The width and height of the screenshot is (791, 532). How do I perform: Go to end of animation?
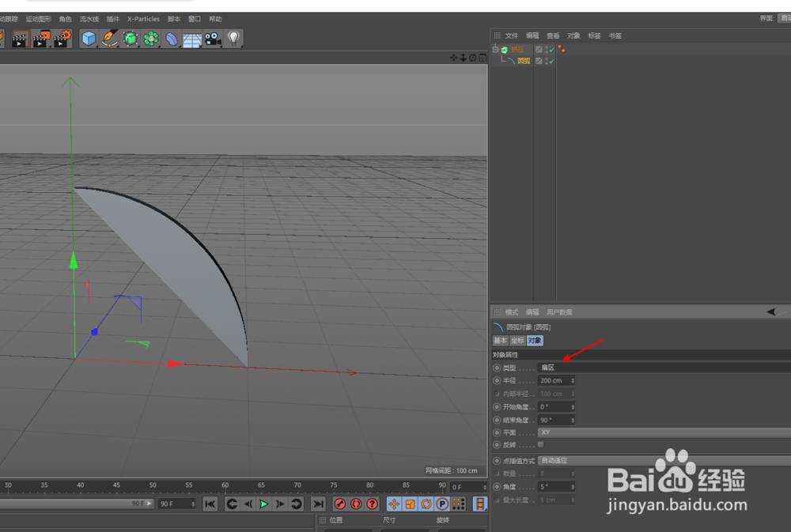click(x=318, y=504)
